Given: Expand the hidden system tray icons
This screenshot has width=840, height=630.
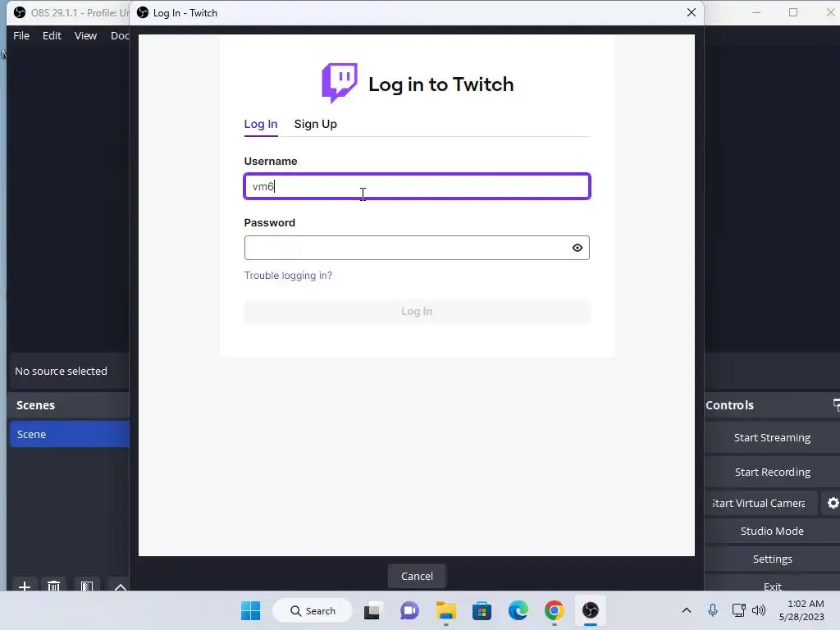Looking at the screenshot, I should [x=687, y=610].
